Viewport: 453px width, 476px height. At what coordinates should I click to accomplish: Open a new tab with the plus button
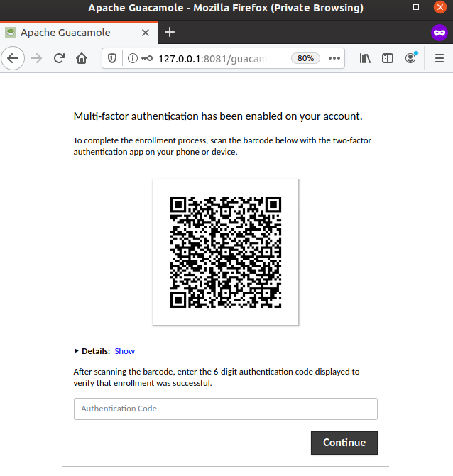click(x=170, y=32)
